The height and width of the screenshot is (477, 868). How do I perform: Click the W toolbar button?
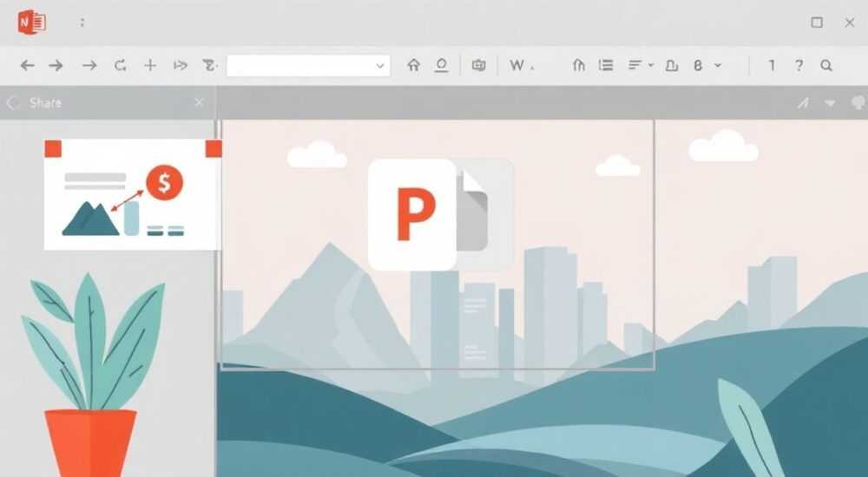(517, 66)
